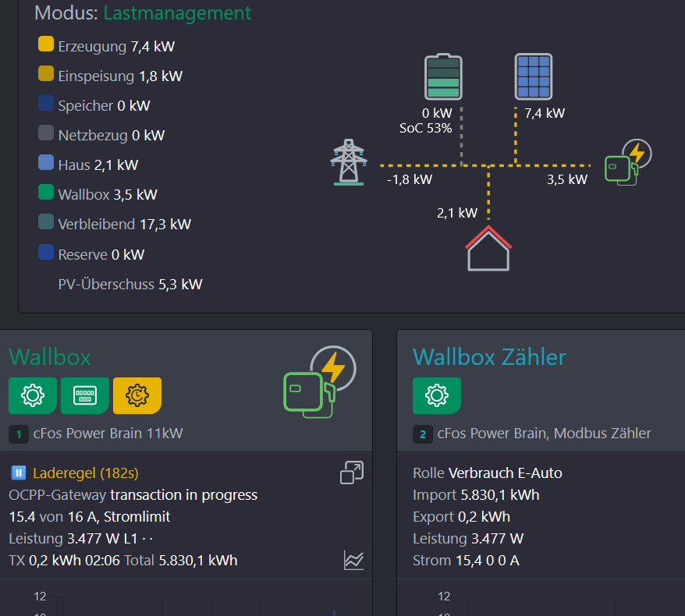Open yellow charging rules timer-gear button
685x616 pixels.
coord(137,395)
